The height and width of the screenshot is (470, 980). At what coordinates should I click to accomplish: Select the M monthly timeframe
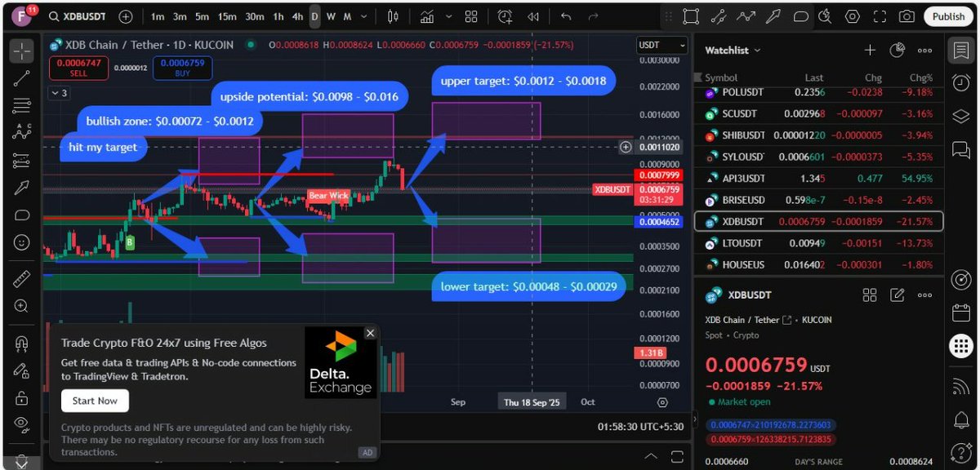tap(347, 16)
